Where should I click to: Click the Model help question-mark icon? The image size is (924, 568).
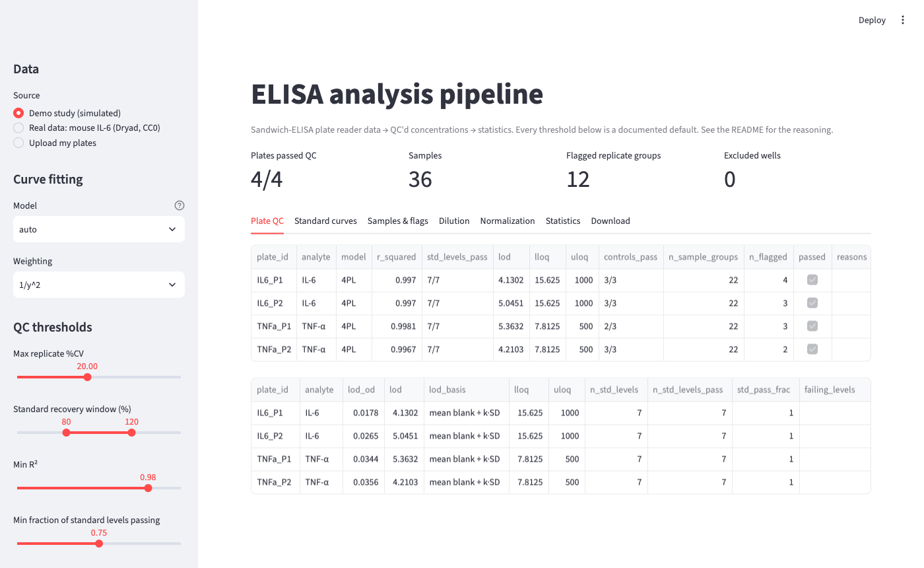tap(179, 205)
